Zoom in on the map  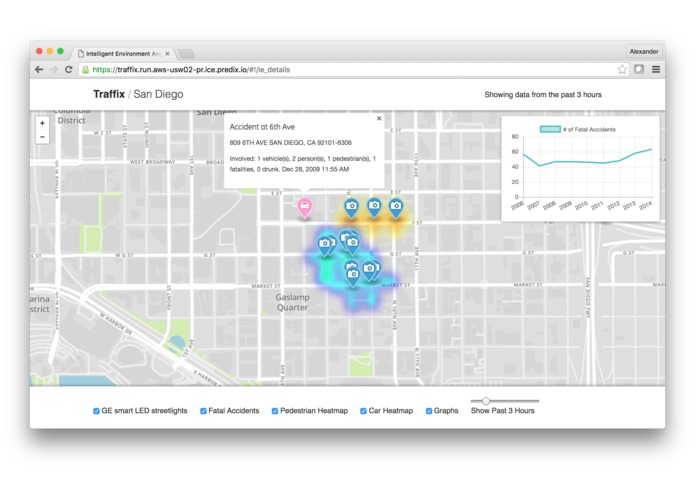coord(43,124)
